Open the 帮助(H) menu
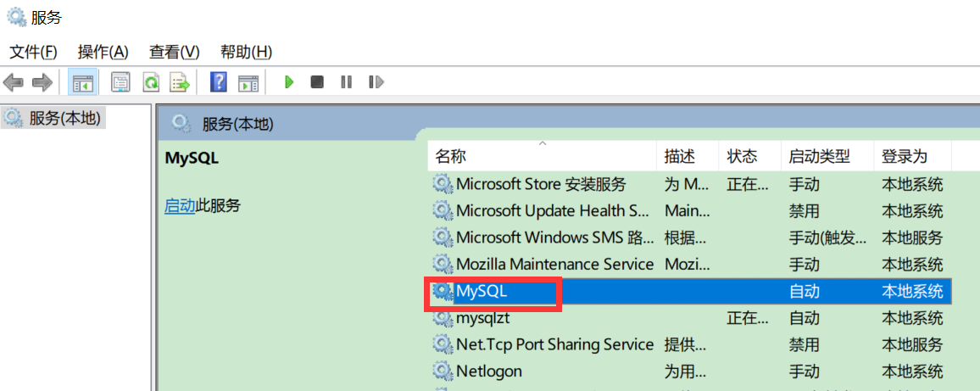This screenshot has height=391, width=980. [x=246, y=52]
